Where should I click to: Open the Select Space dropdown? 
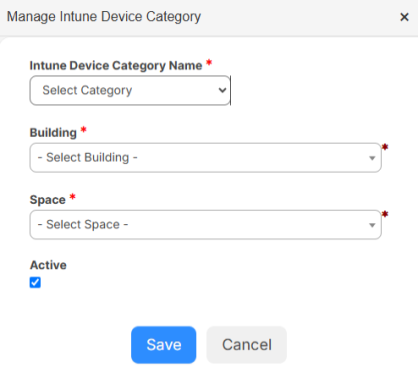206,225
